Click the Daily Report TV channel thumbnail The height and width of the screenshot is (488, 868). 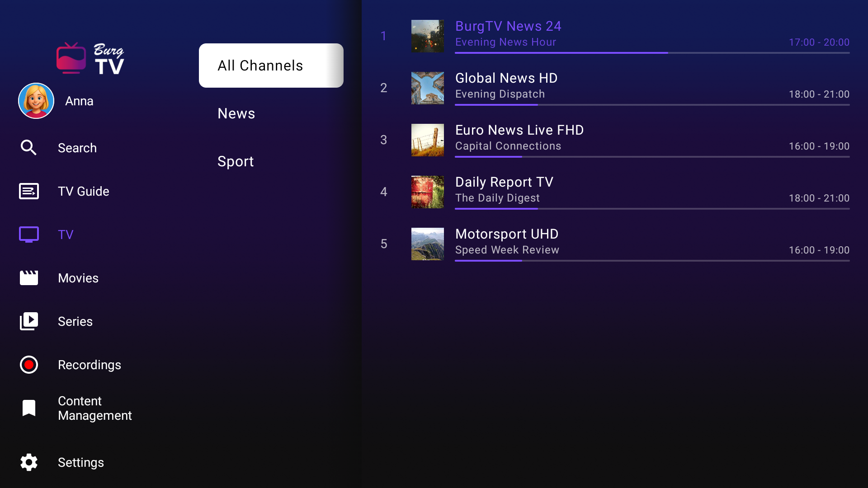coord(427,192)
